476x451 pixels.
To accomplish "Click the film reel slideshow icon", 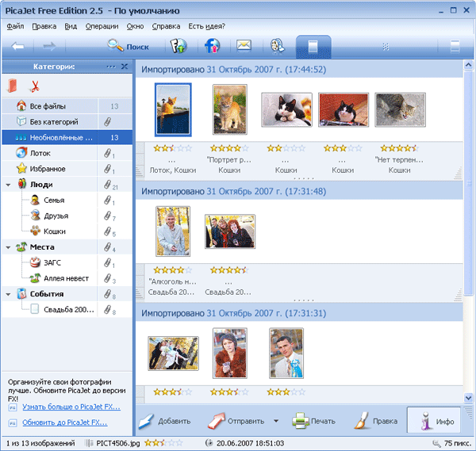I will tap(278, 46).
